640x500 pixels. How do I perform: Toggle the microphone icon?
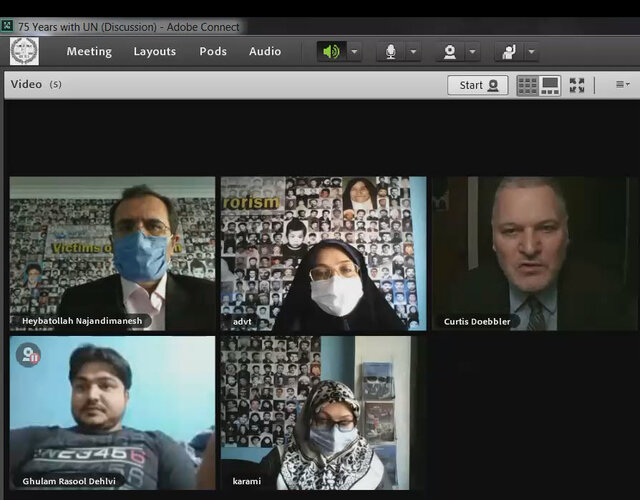pyautogui.click(x=391, y=51)
